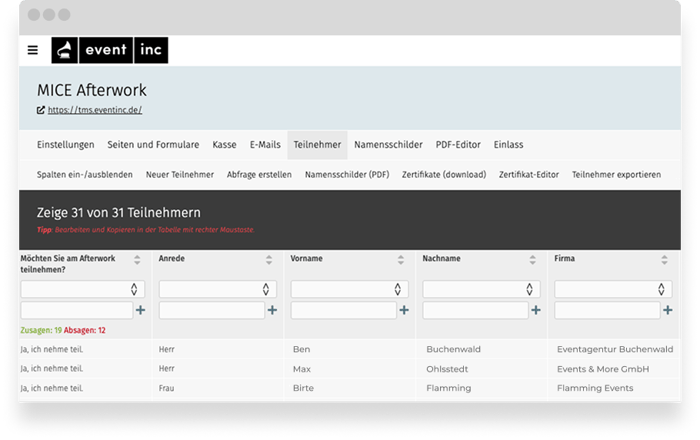Sort by Anrede column arrows

click(x=267, y=260)
